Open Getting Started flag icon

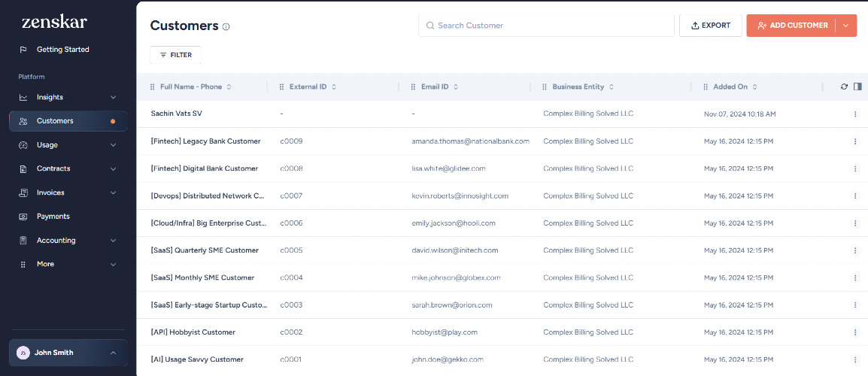point(23,50)
